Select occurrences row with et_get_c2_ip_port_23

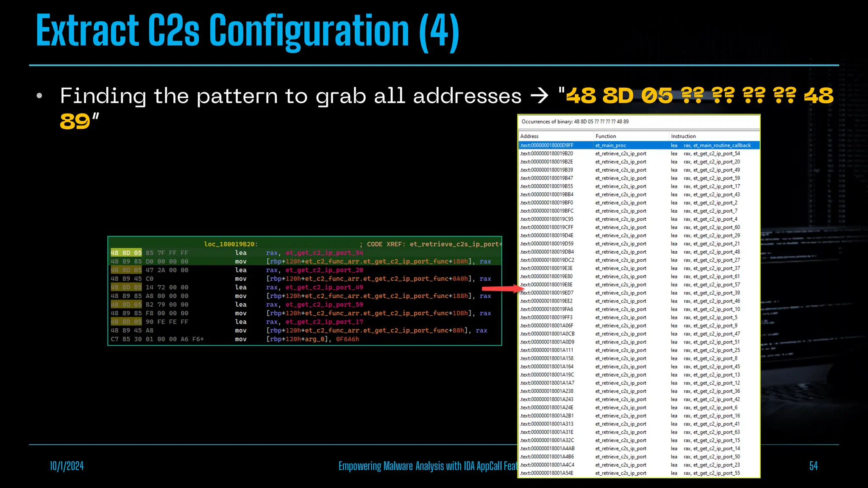(x=639, y=465)
